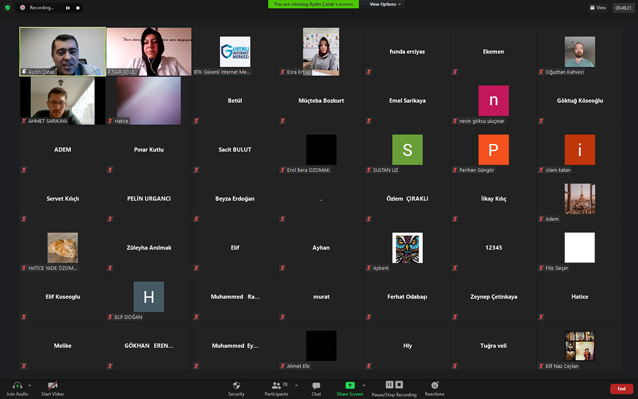The height and width of the screenshot is (399, 638).
Task: Select Ayberk's owl picture tile
Action: point(407,248)
